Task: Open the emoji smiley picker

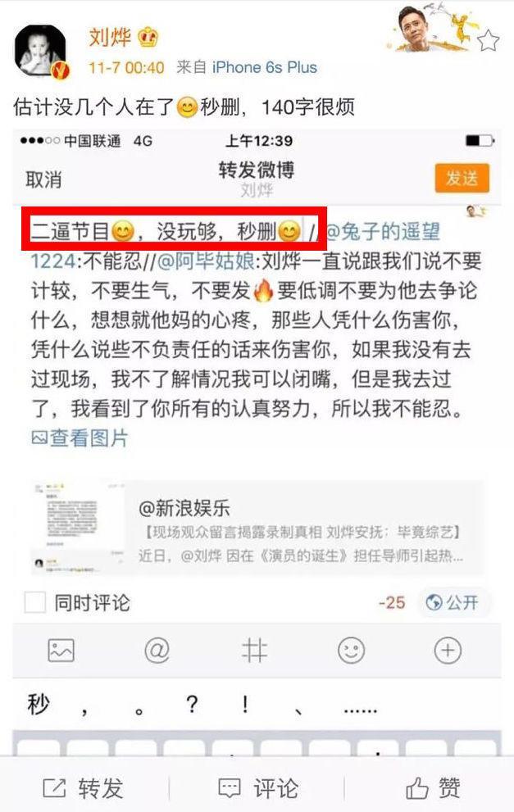Action: 352,650
